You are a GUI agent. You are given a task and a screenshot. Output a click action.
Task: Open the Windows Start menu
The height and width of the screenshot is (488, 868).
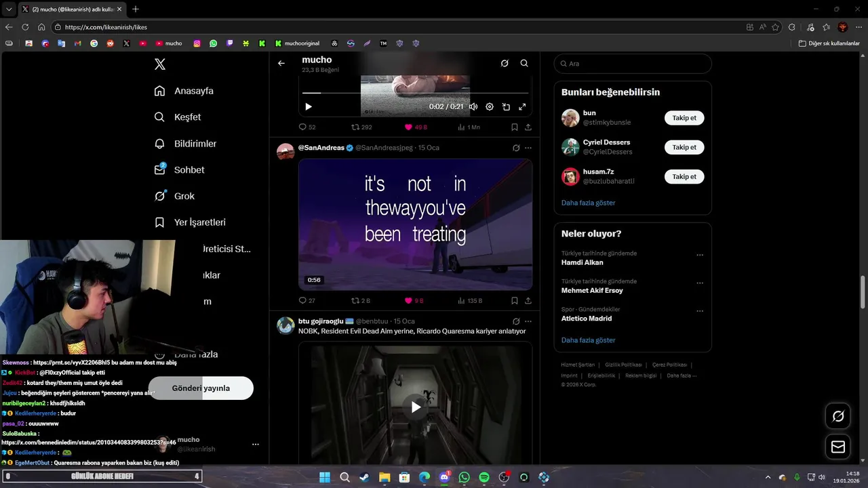tap(325, 477)
